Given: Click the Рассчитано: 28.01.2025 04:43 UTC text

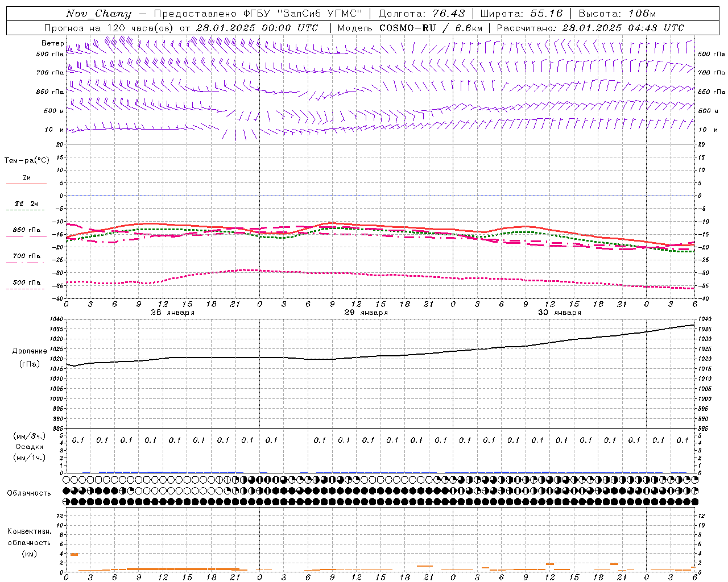Looking at the screenshot, I should coord(590,28).
